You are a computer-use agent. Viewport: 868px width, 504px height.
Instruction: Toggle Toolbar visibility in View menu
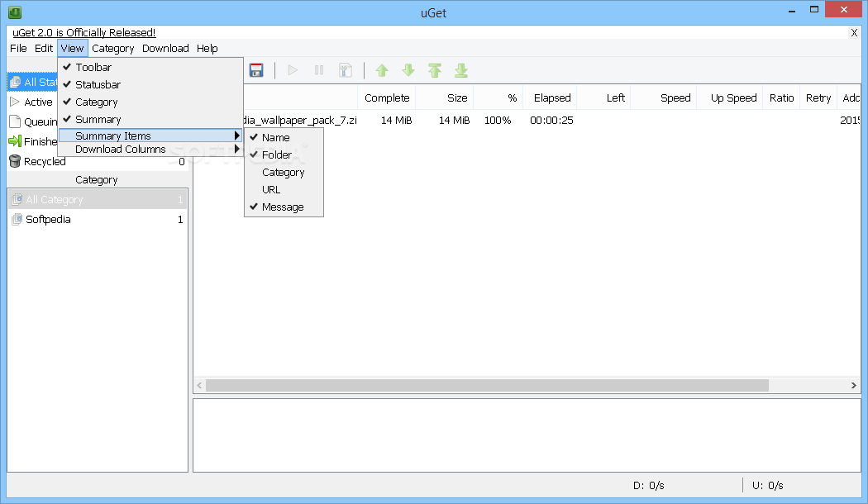[x=150, y=67]
